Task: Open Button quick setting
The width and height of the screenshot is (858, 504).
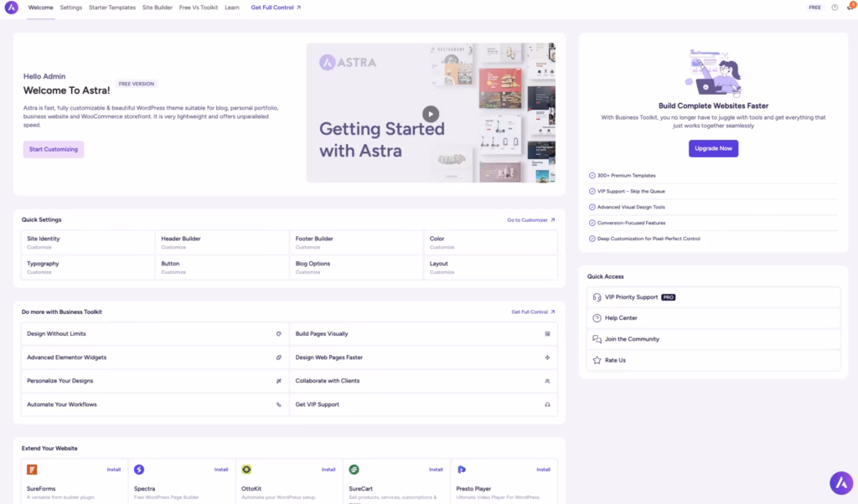Action: pyautogui.click(x=221, y=267)
